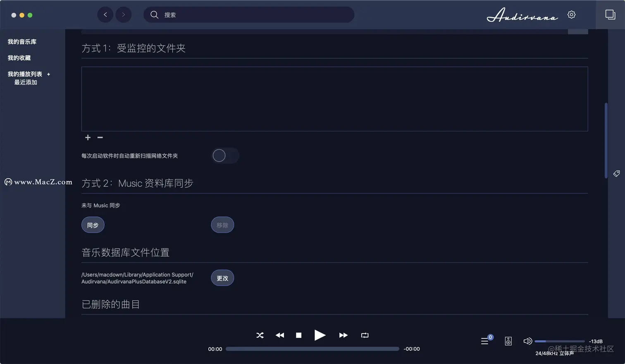Focus the 搜索 search field
Screen dimensions: 625x364
click(249, 15)
